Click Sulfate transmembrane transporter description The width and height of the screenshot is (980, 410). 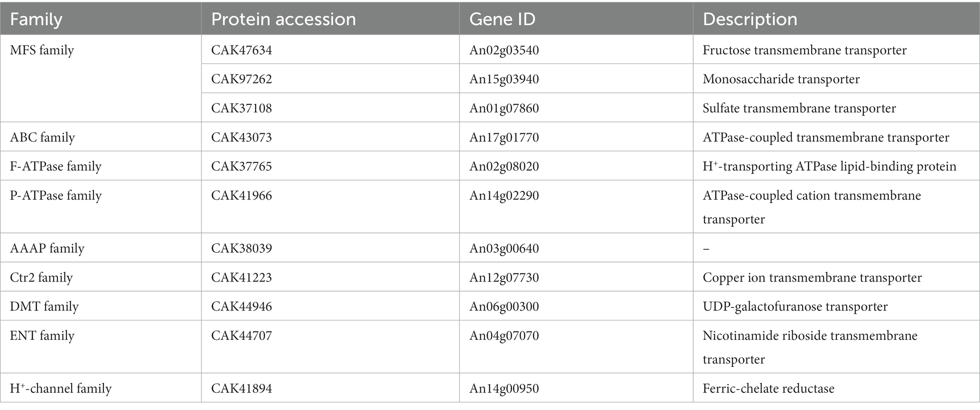(x=799, y=108)
